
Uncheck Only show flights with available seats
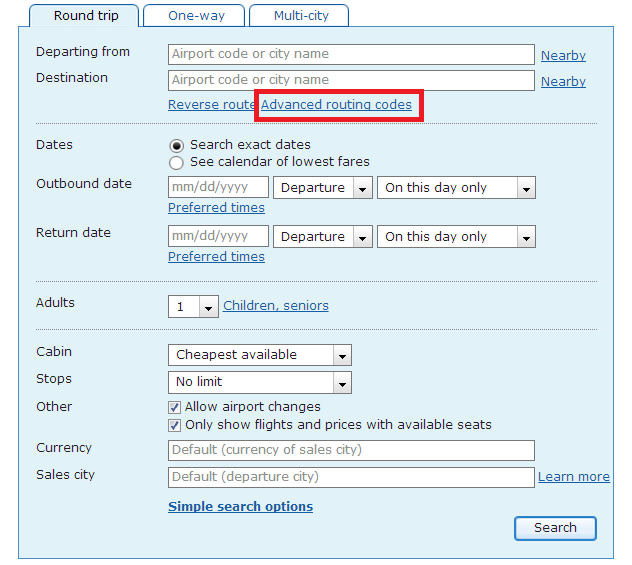point(176,425)
